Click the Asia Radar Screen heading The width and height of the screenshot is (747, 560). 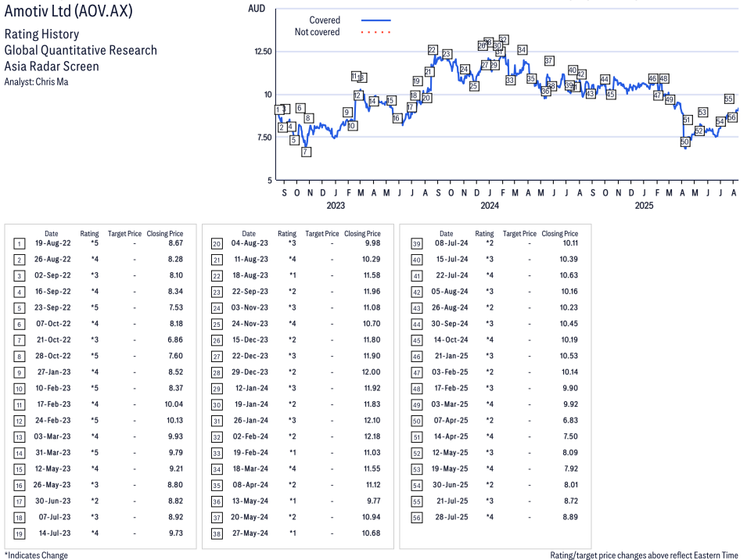click(52, 66)
